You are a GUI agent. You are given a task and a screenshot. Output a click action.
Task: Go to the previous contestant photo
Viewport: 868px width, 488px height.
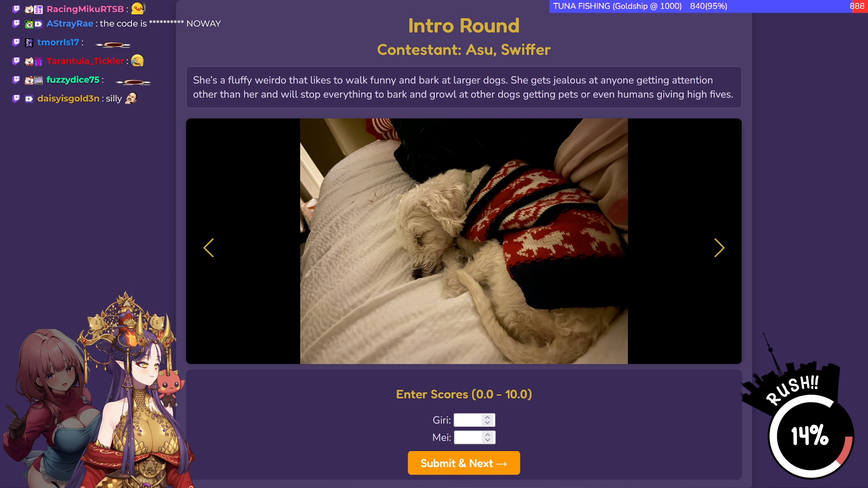point(208,248)
